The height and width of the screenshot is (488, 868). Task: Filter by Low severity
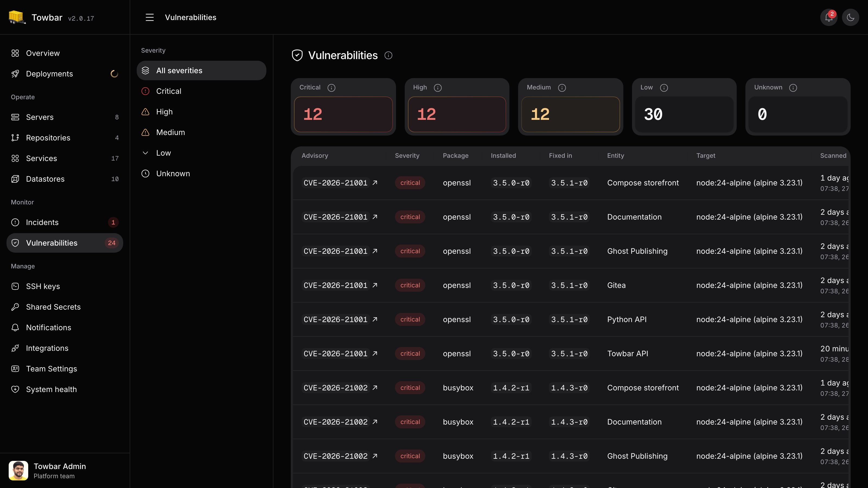pos(201,153)
